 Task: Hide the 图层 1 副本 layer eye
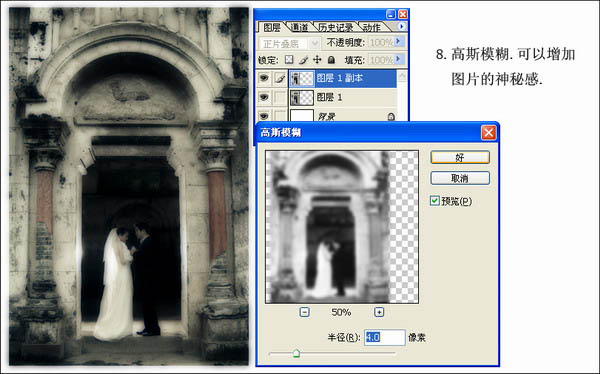click(264, 78)
